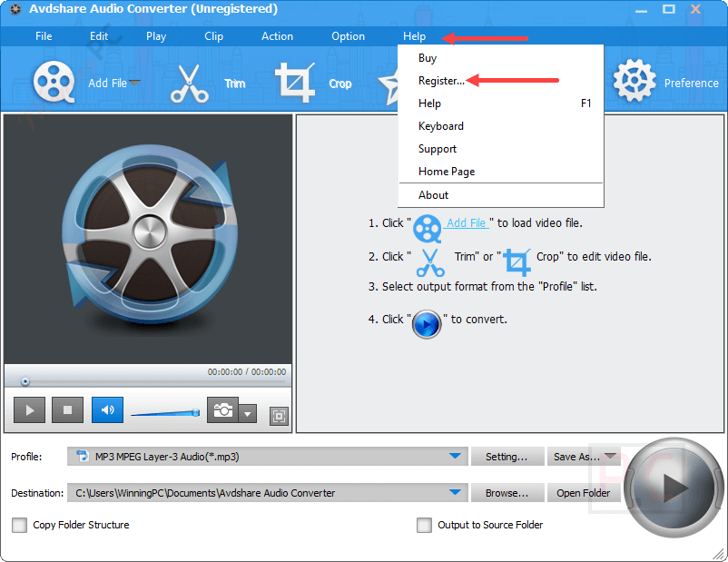This screenshot has height=562, width=728.
Task: Click the seek bar position handle
Action: click(25, 382)
